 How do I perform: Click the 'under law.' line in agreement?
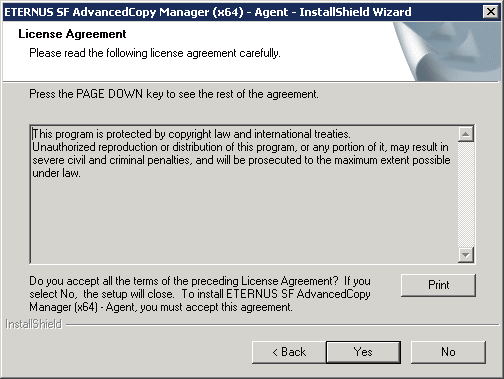coord(56,173)
